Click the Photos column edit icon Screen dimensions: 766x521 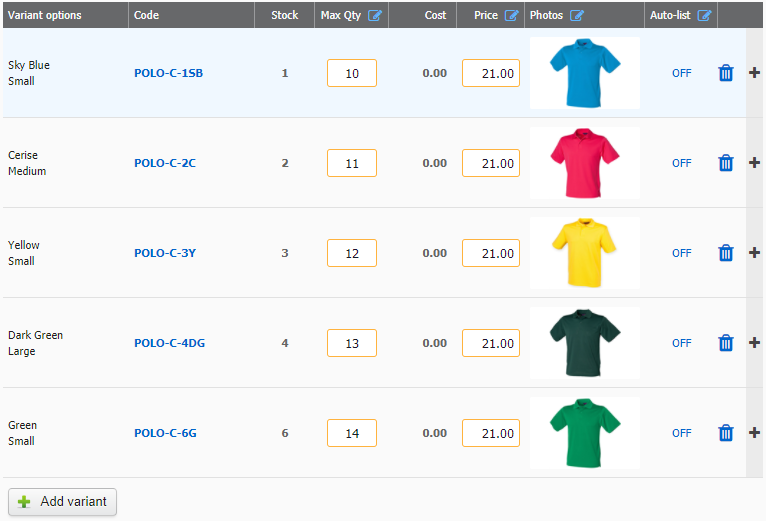[x=577, y=15]
